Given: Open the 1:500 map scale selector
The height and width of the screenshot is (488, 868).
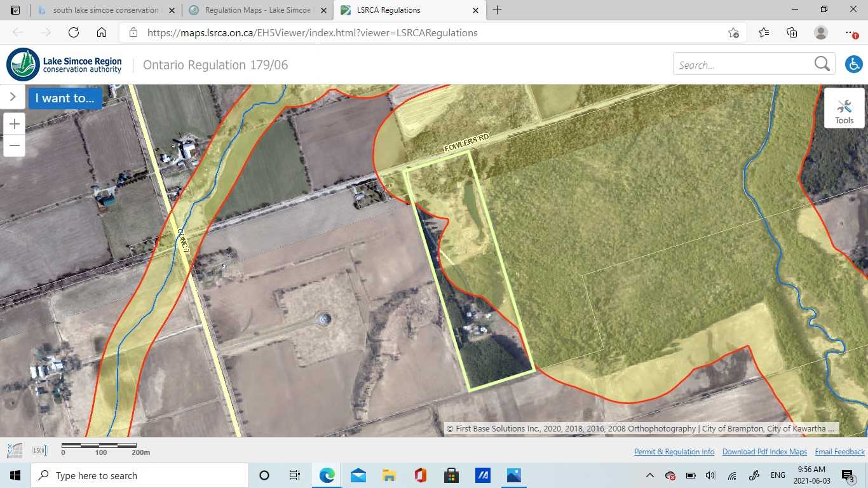Looking at the screenshot, I should coord(39,451).
